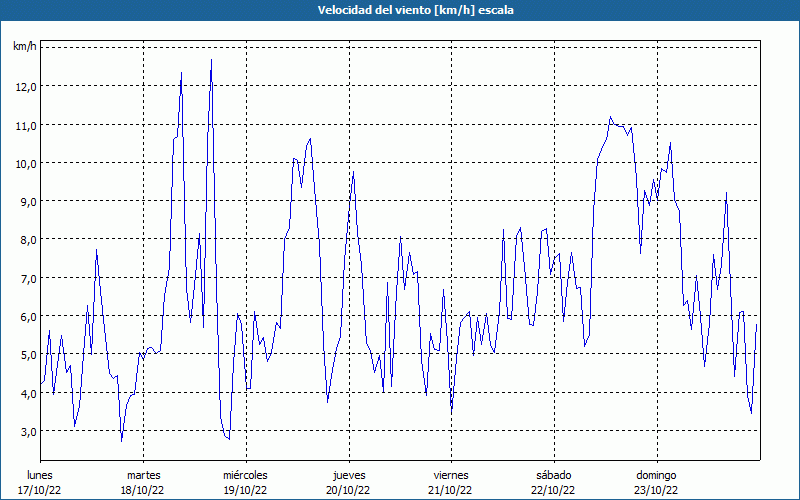800x500 pixels.
Task: Click the date 21/10/22
Action: tap(451, 490)
